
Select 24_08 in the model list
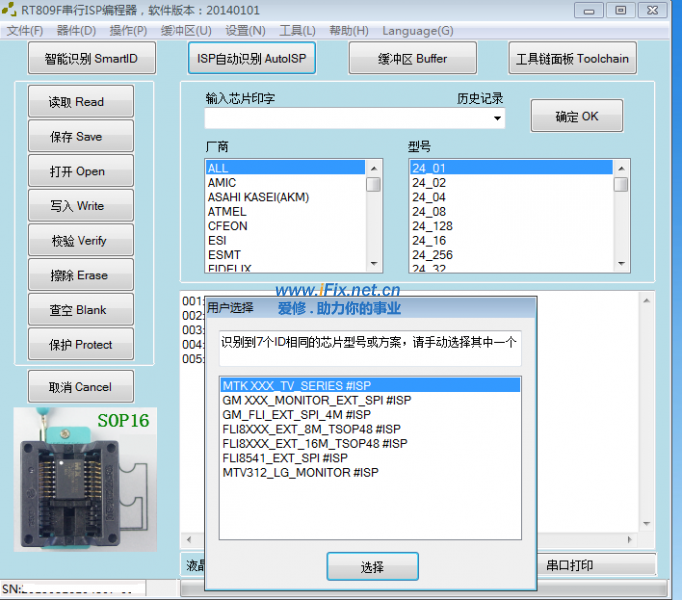click(512, 211)
